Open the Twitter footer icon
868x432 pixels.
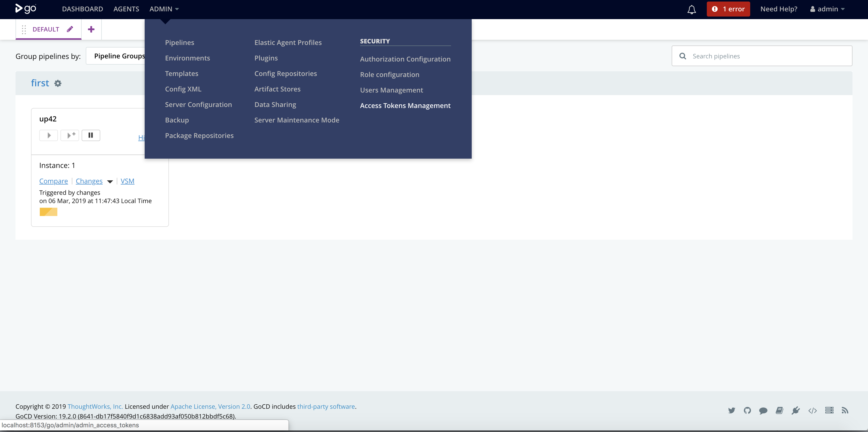[x=732, y=411]
